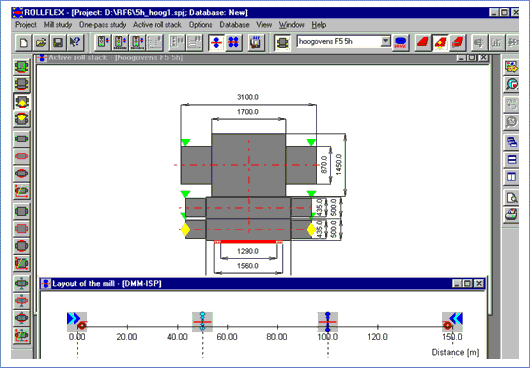530x368 pixels.
Task: Click the print preview icon in the right sidebar
Action: 511,197
